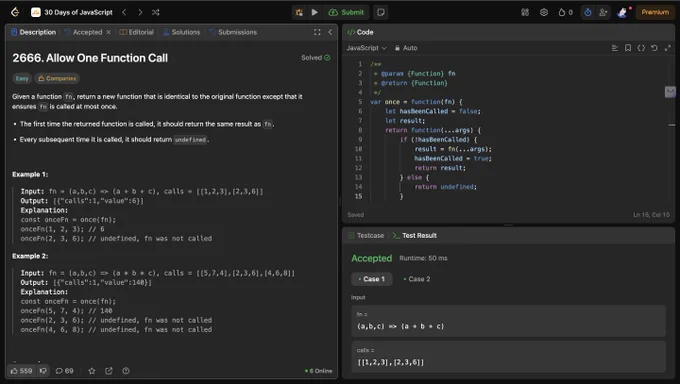Open the debugger icon beside Run
Viewport: 680px width, 384px height.
(299, 12)
